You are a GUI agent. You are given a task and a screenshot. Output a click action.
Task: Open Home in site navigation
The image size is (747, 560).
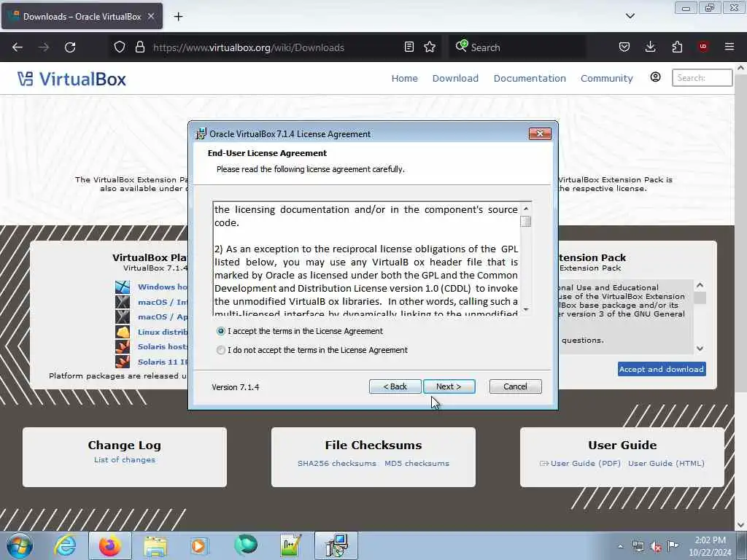pyautogui.click(x=404, y=78)
